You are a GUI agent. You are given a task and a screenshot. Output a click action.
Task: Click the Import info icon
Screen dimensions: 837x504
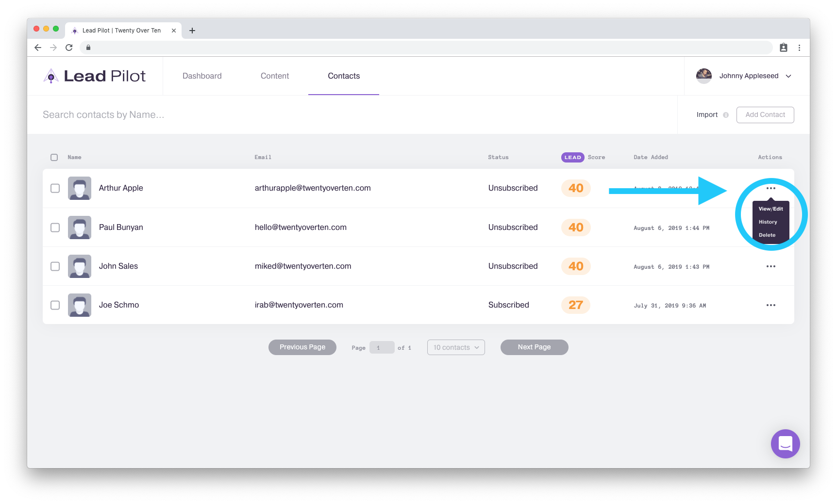tap(726, 115)
